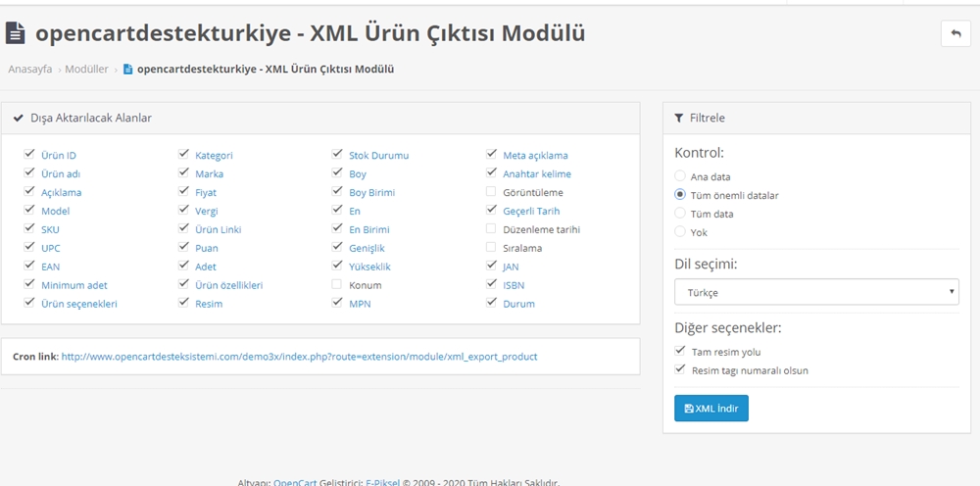The image size is (980, 486).
Task: Toggle the Fiyat checkbox
Action: tap(183, 191)
